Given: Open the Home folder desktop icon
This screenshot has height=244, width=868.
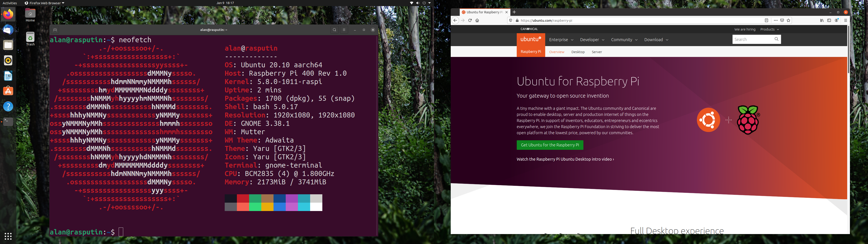Looking at the screenshot, I should 30,15.
